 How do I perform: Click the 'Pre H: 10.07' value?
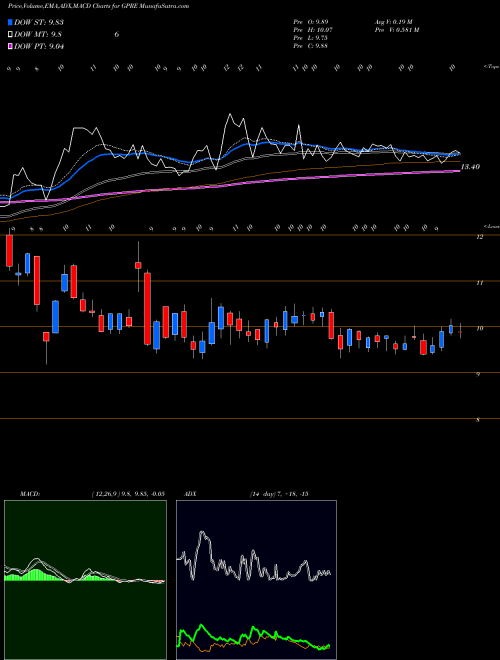tap(313, 30)
